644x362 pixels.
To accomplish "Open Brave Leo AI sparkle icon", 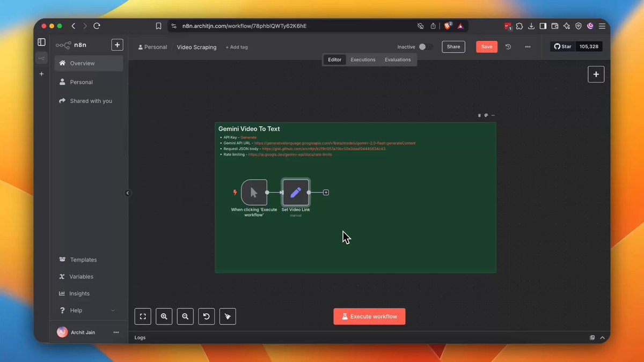I will pos(566,26).
